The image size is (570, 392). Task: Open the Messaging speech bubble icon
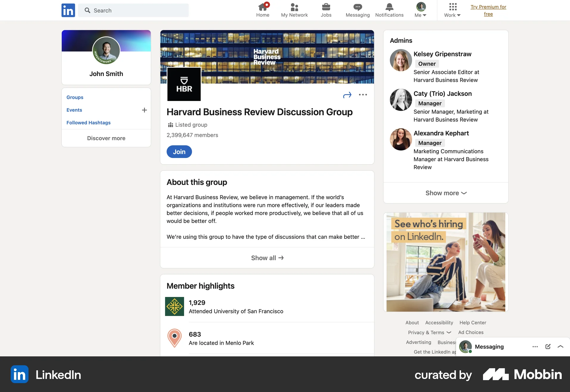point(357,7)
